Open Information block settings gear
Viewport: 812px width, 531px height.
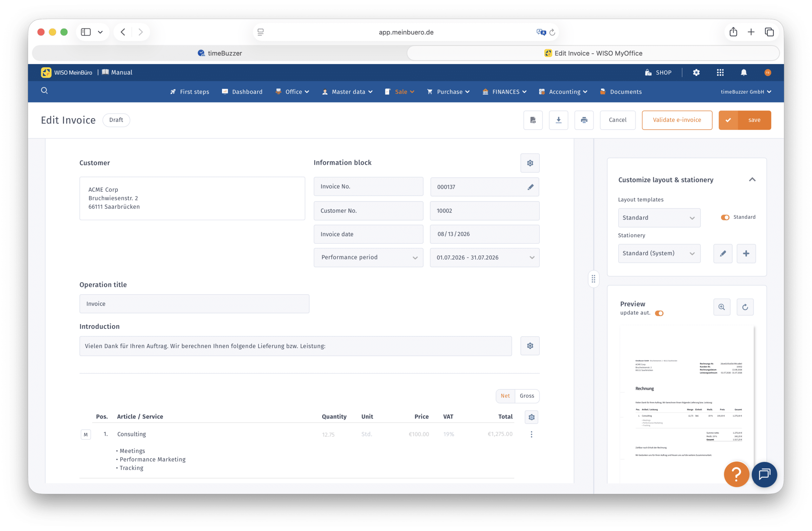[x=530, y=163]
